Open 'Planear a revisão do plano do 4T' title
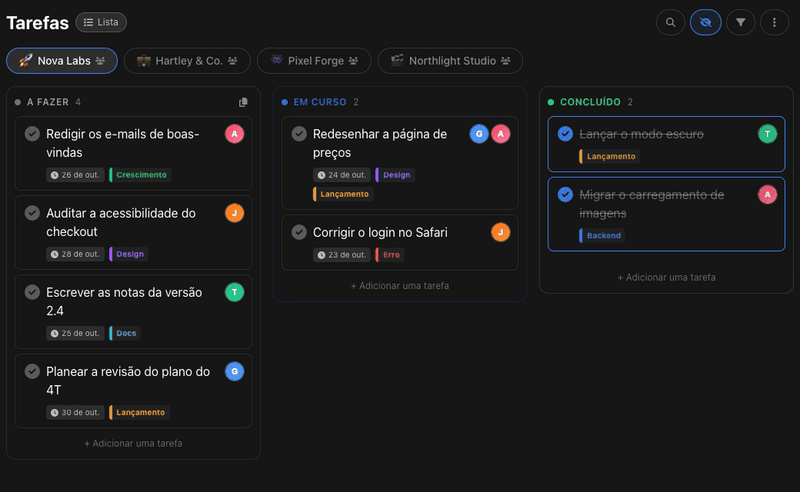This screenshot has width=800, height=492. coord(128,380)
